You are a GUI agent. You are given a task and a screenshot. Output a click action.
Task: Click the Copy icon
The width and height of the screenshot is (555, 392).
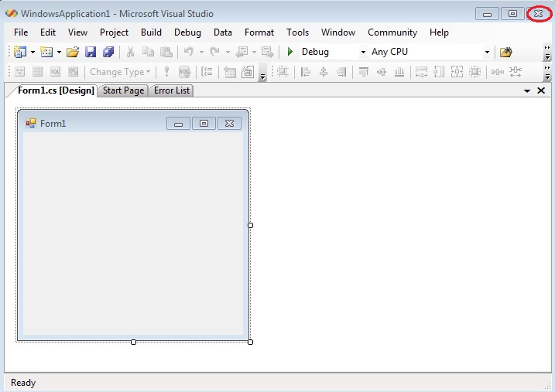[x=148, y=52]
